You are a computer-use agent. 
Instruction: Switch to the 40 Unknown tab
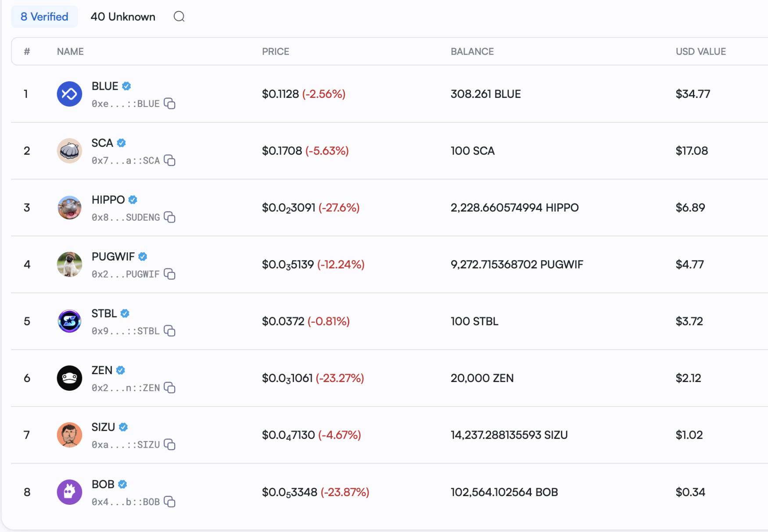pos(123,17)
